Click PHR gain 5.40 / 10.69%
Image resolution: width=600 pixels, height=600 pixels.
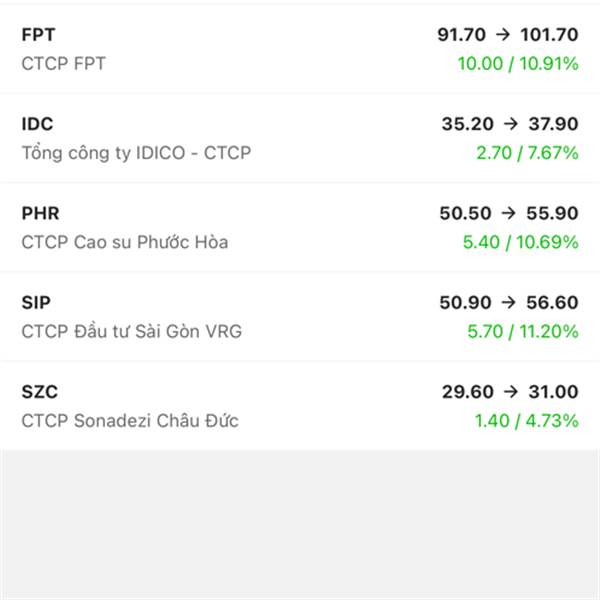(x=522, y=242)
